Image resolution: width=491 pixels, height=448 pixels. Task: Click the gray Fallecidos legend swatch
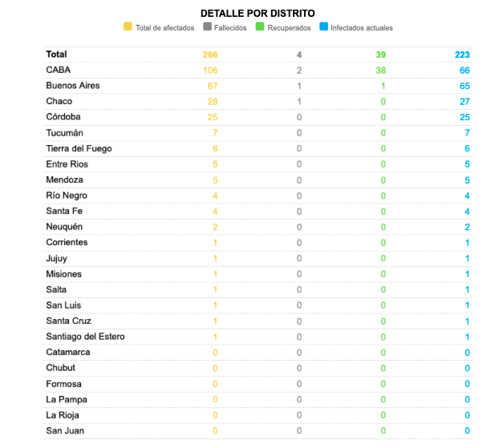pos(207,27)
